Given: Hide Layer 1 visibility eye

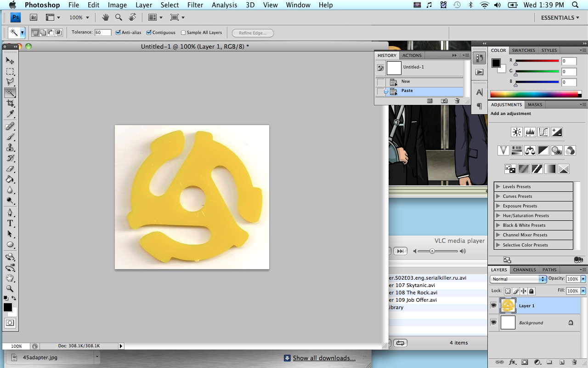Looking at the screenshot, I should (x=493, y=305).
